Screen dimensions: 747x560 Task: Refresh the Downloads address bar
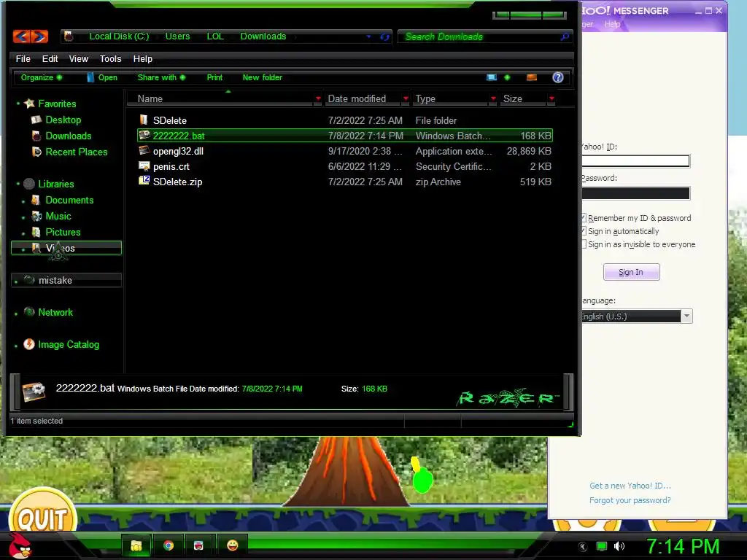pyautogui.click(x=384, y=36)
